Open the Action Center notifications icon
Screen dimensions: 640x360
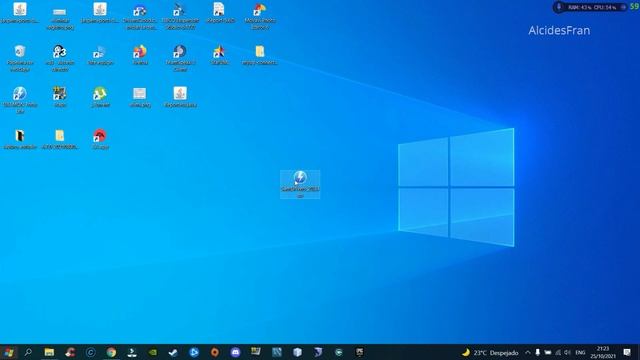tap(627, 352)
